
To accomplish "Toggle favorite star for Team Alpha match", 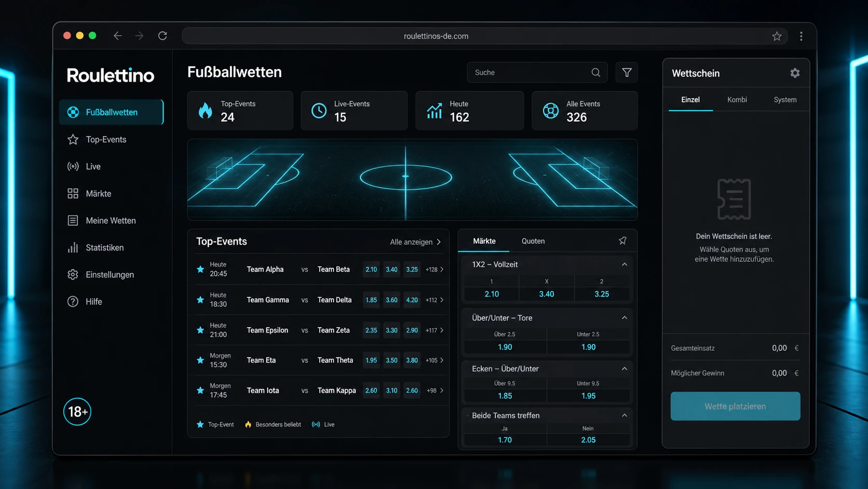I will coord(200,269).
